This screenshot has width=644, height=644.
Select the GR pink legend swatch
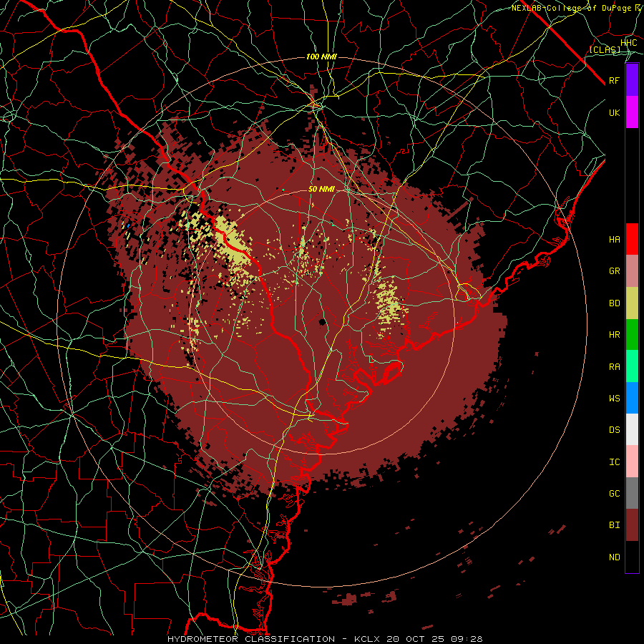pyautogui.click(x=632, y=271)
